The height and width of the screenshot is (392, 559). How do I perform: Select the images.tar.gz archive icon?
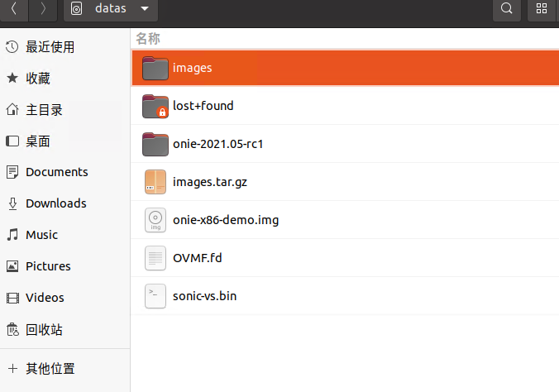(155, 182)
